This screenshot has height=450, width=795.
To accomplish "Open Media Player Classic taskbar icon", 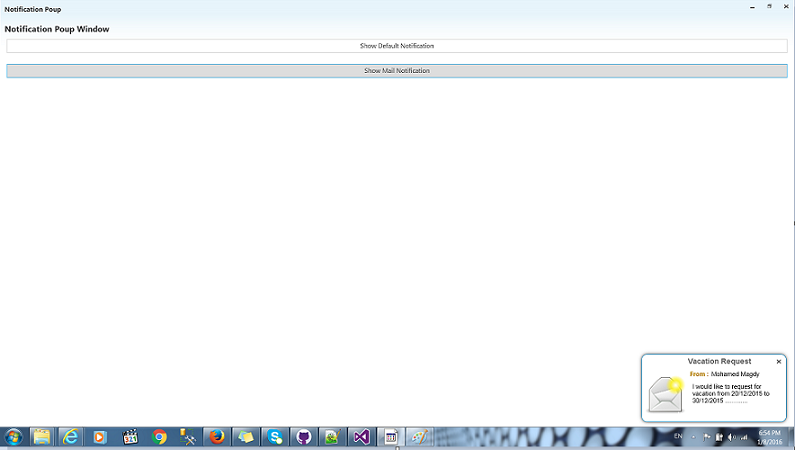I will pyautogui.click(x=130, y=437).
